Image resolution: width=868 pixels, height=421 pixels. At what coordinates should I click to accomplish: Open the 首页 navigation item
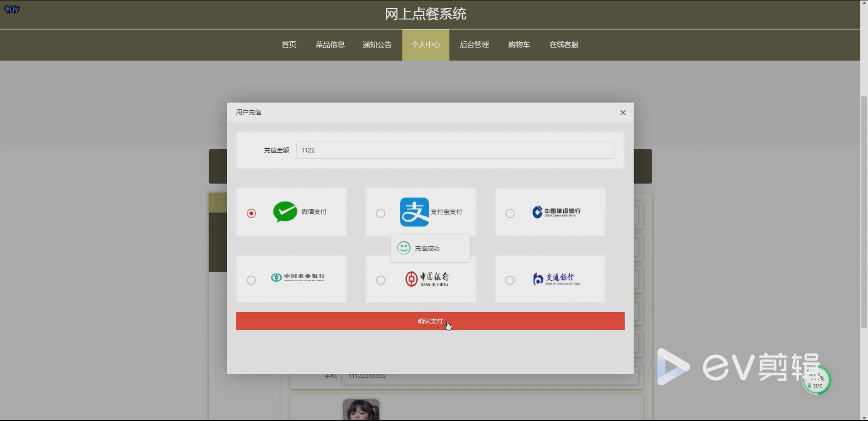pos(289,44)
